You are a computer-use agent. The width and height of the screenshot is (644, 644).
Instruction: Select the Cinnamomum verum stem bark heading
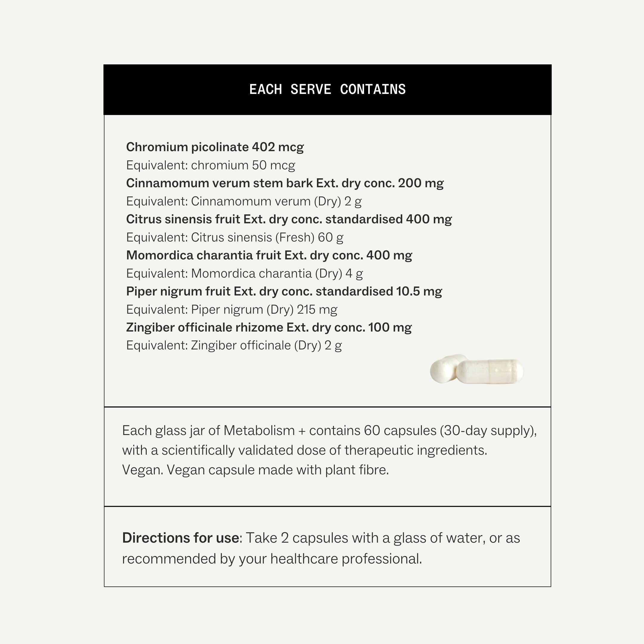click(x=285, y=183)
